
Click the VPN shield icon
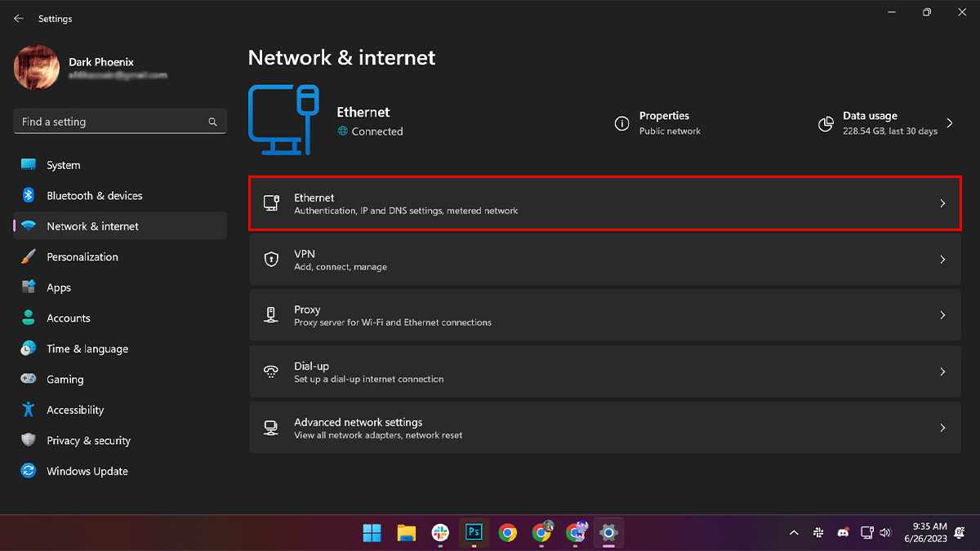271,259
